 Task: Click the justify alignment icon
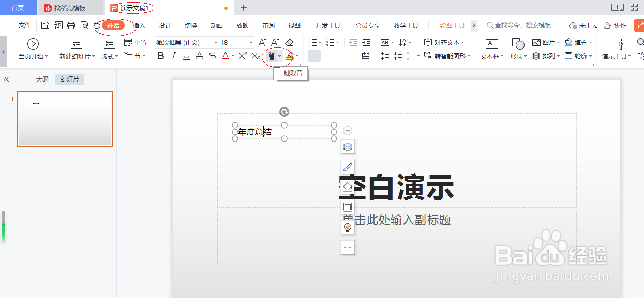tap(353, 56)
